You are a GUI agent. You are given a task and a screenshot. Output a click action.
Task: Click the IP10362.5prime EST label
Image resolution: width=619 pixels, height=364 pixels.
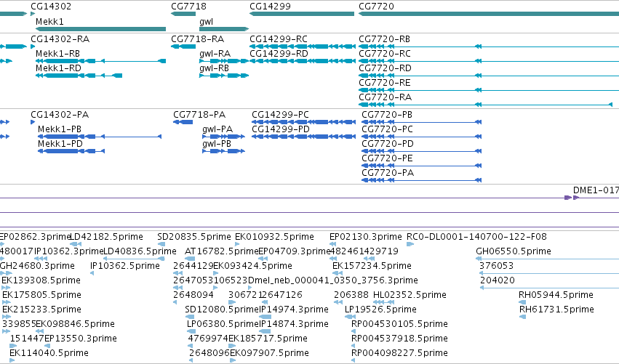click(125, 266)
